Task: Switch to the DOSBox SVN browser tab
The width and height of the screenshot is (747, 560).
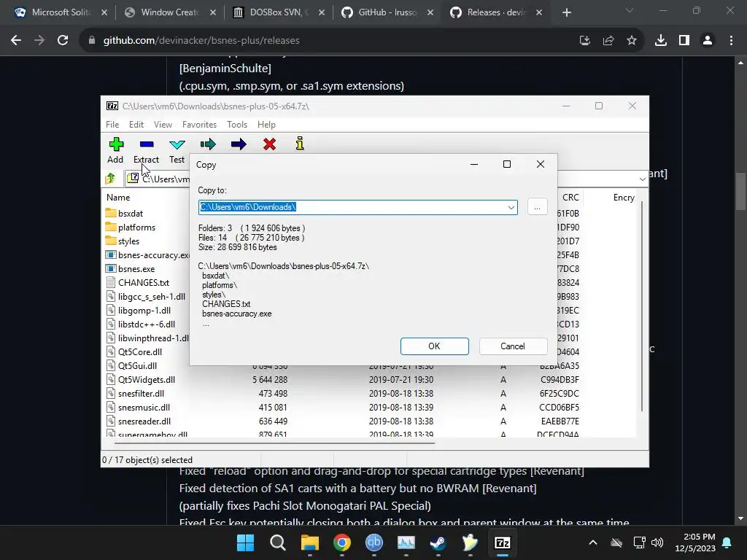Action: coord(279,12)
